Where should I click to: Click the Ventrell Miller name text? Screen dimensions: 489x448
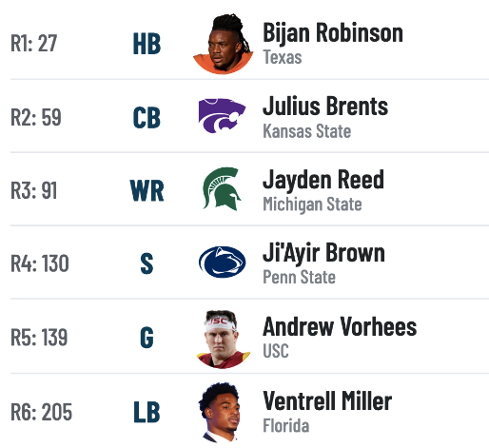327,401
